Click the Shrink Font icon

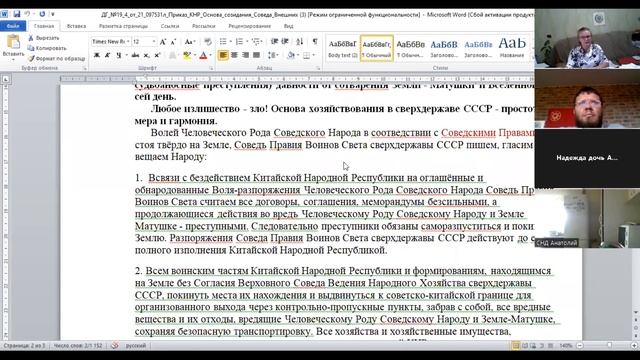pyautogui.click(x=173, y=42)
